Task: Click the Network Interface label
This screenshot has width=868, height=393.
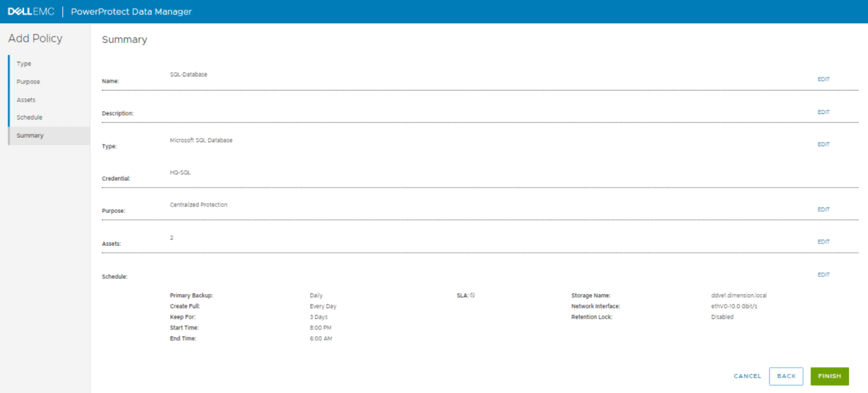Action: pyautogui.click(x=595, y=307)
